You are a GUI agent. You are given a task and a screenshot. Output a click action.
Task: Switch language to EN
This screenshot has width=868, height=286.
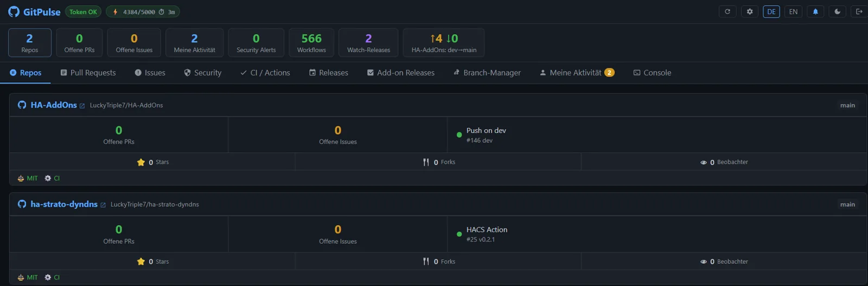pos(793,11)
